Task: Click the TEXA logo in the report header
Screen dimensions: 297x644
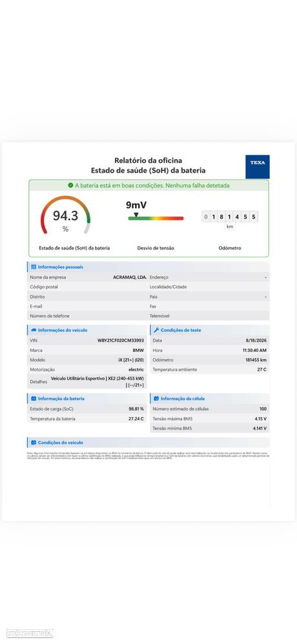Action: [258, 166]
